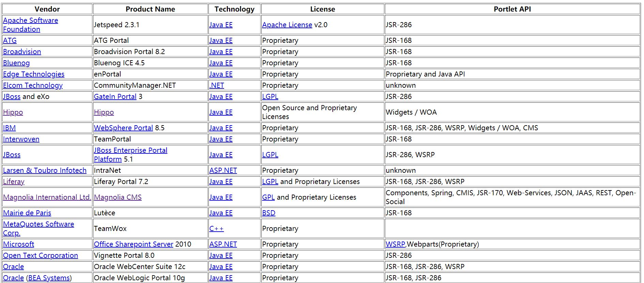Screen dimensions: 644x283
Task: Click 'Proprietary and Java API' cell text
Action: (x=425, y=74)
